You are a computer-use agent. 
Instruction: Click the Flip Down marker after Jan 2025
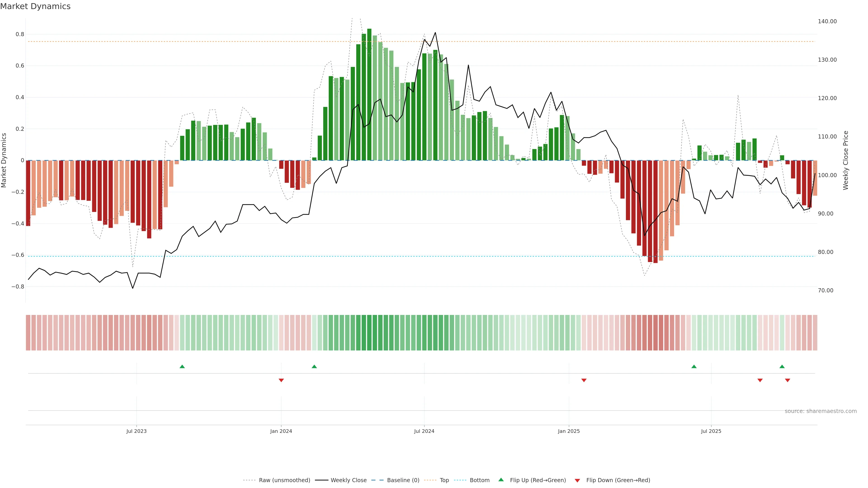(x=584, y=380)
